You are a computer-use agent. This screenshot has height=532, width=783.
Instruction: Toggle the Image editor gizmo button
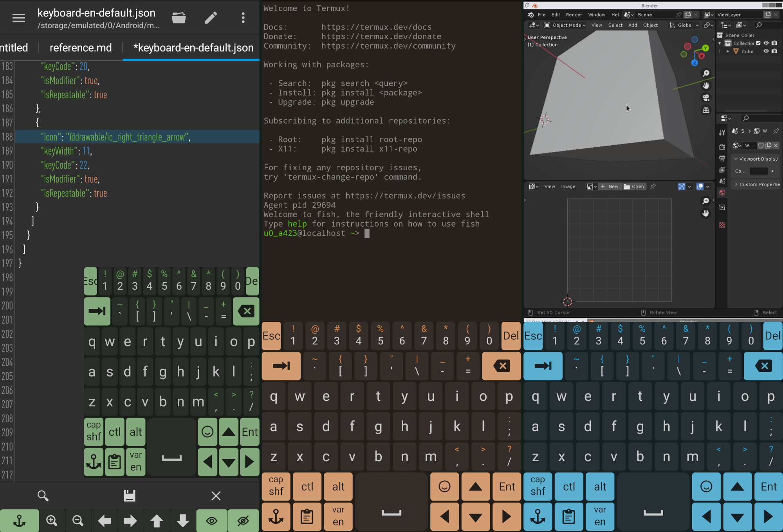[682, 187]
